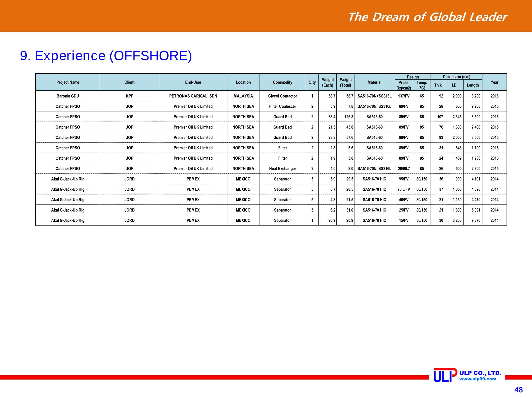Select the 'PETRONAS CARIGALI SDN' end-user cell

point(193,96)
